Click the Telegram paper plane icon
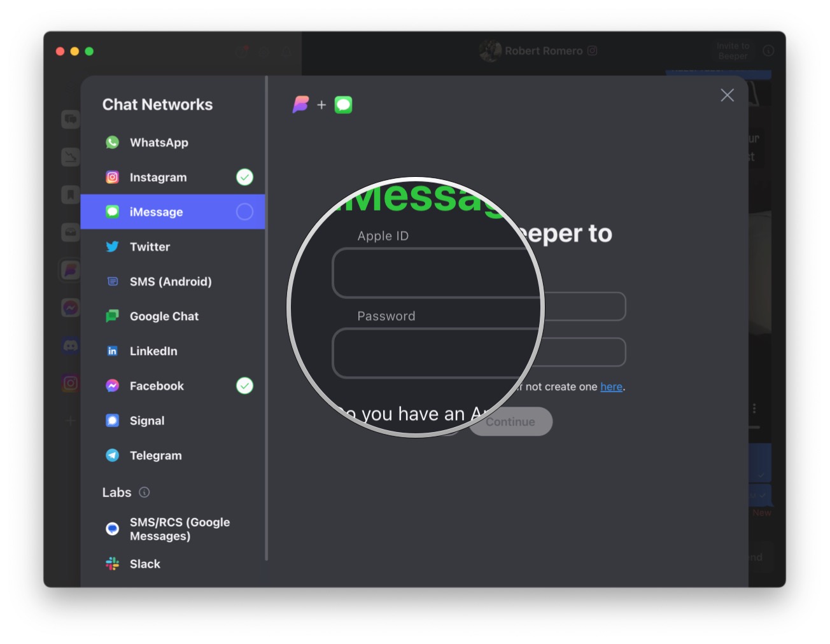This screenshot has width=830, height=644. [x=113, y=456]
